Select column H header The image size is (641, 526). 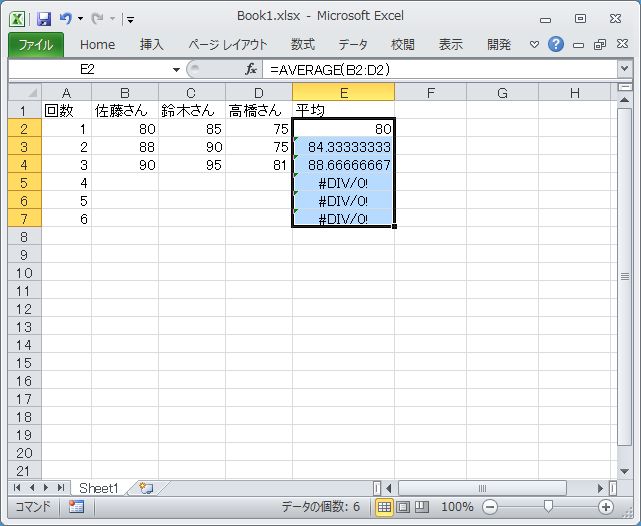[574, 93]
